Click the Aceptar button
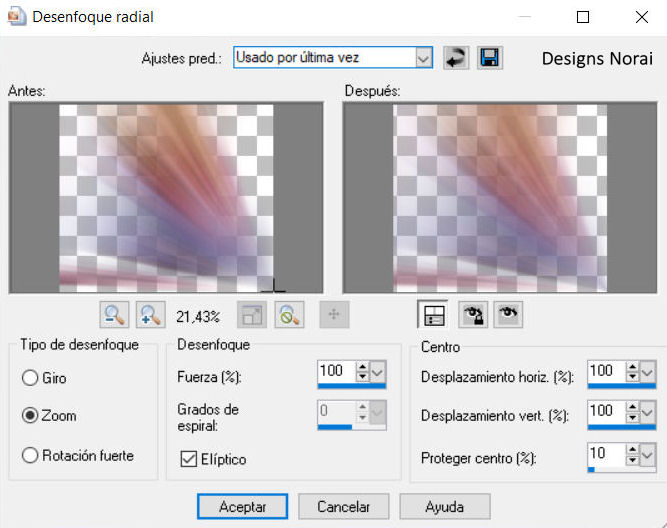This screenshot has width=667, height=528. coord(242,506)
